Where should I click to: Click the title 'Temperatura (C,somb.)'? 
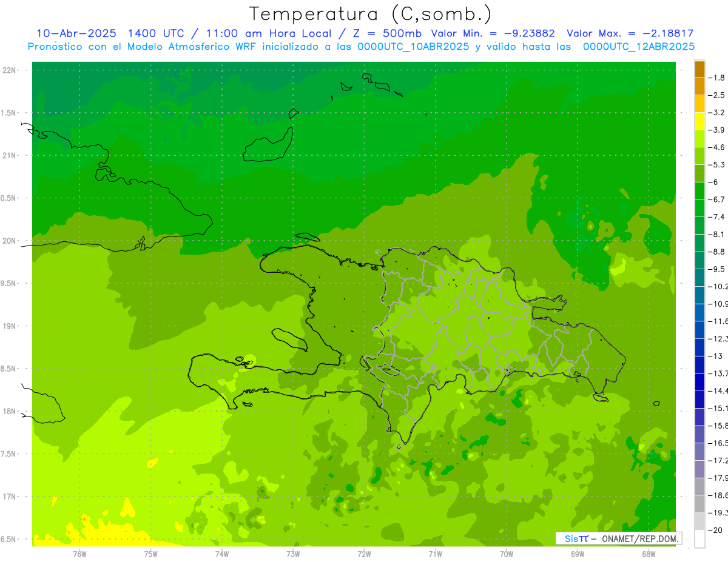pos(371,14)
